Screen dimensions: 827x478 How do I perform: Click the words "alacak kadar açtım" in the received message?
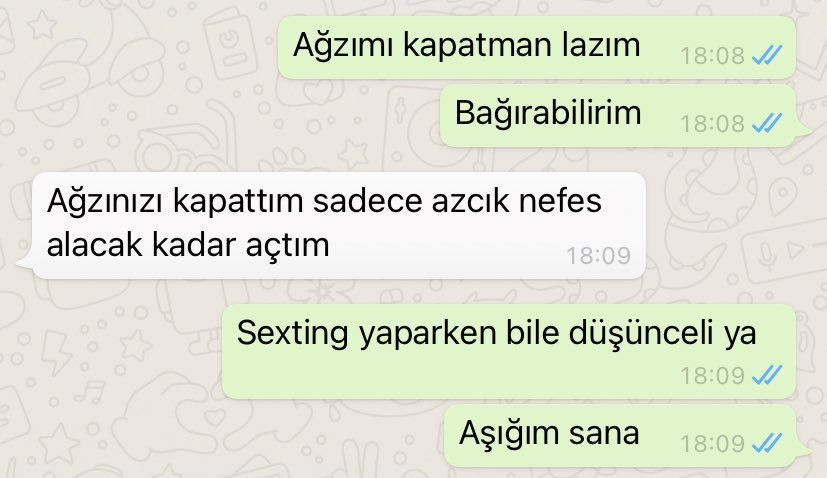pyautogui.click(x=188, y=245)
